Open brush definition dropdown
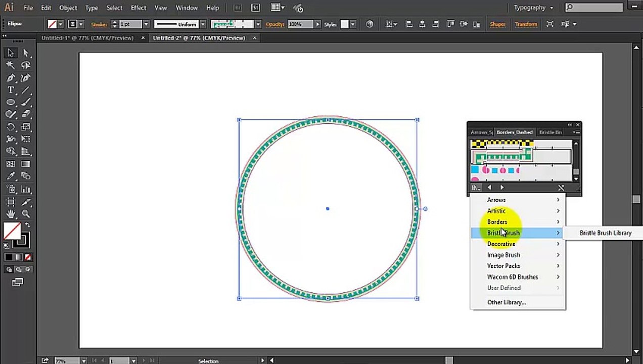The width and height of the screenshot is (643, 364). [258, 24]
